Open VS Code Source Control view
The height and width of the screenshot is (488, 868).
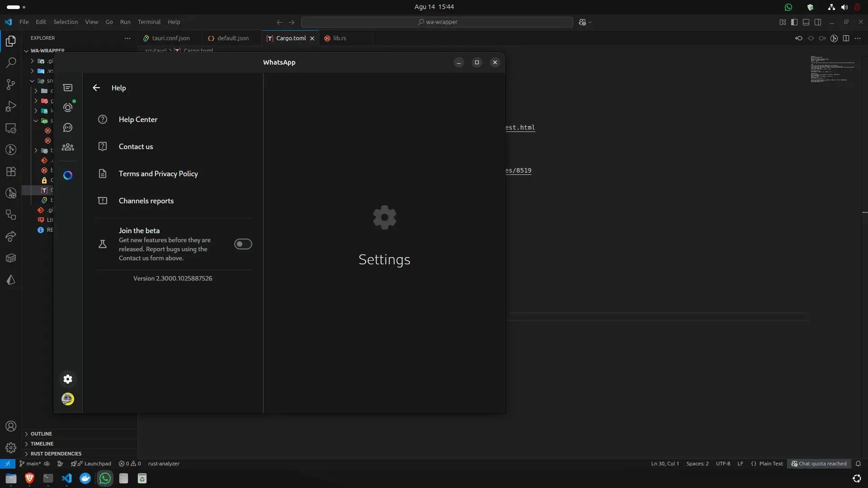[11, 84]
